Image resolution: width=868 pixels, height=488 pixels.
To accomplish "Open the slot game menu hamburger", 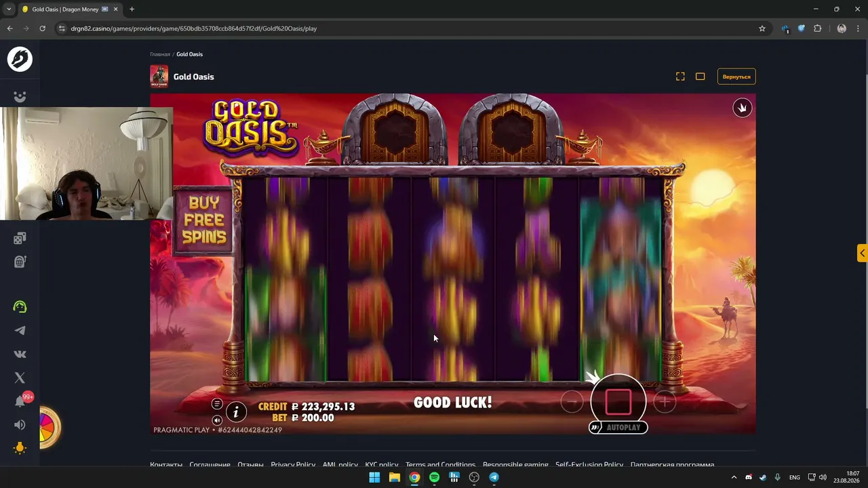I will [x=217, y=404].
